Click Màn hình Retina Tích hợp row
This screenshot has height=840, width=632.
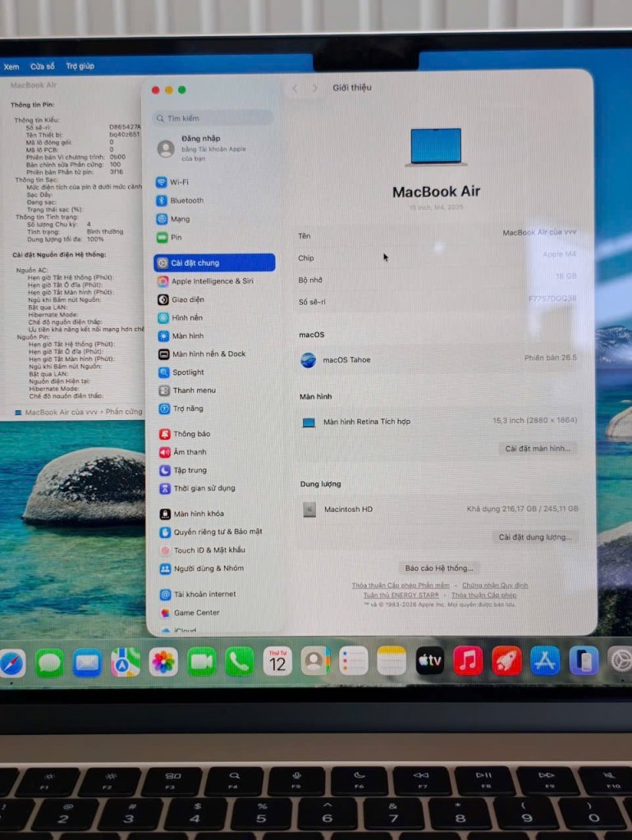[x=439, y=422]
